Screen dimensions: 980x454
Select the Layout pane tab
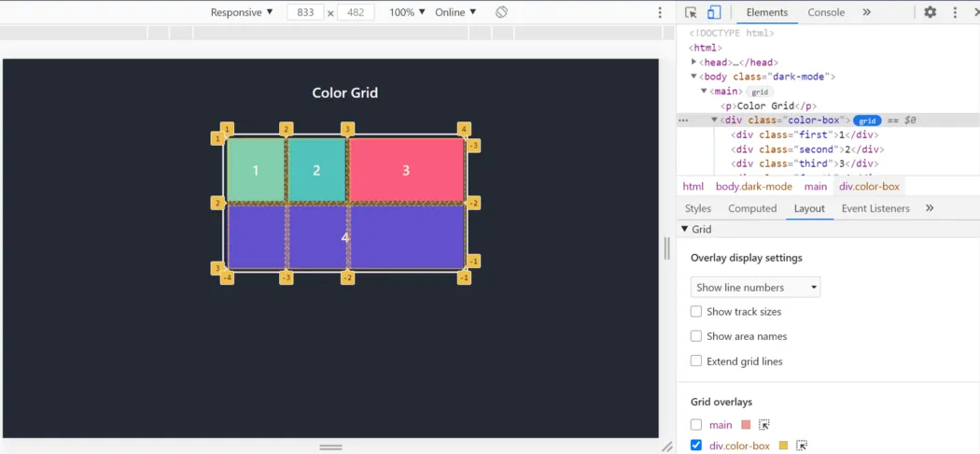click(x=809, y=208)
